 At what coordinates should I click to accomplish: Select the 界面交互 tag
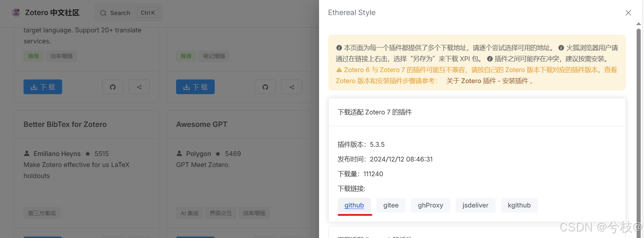click(x=221, y=213)
